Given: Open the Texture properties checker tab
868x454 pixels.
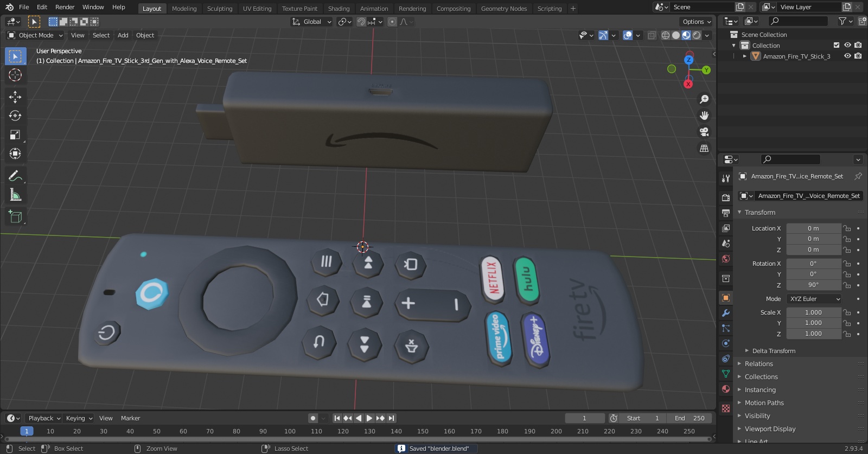Looking at the screenshot, I should coord(726,408).
